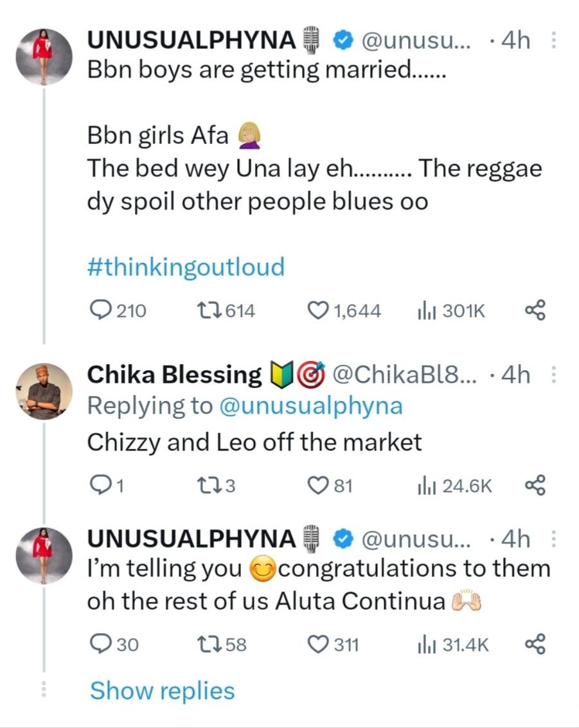
Task: Like the Aluta Continua tweet
Action: [x=318, y=644]
